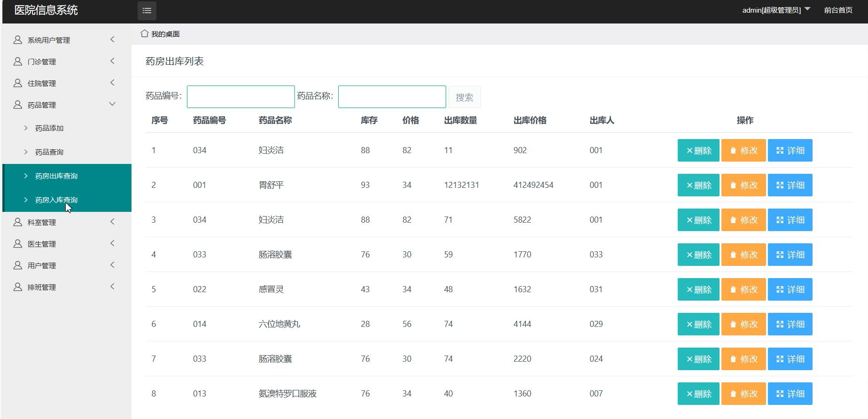Select 药房入库查询 menu item
The image size is (868, 419).
[67, 200]
